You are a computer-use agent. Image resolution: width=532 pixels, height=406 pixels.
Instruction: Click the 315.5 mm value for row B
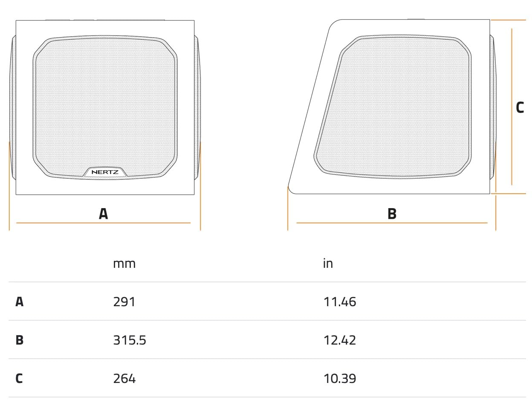(x=130, y=340)
